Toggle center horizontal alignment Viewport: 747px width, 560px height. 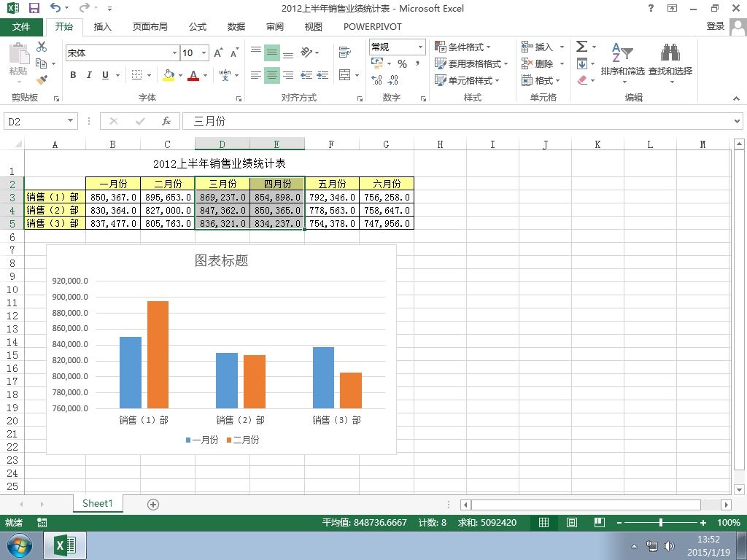point(272,75)
